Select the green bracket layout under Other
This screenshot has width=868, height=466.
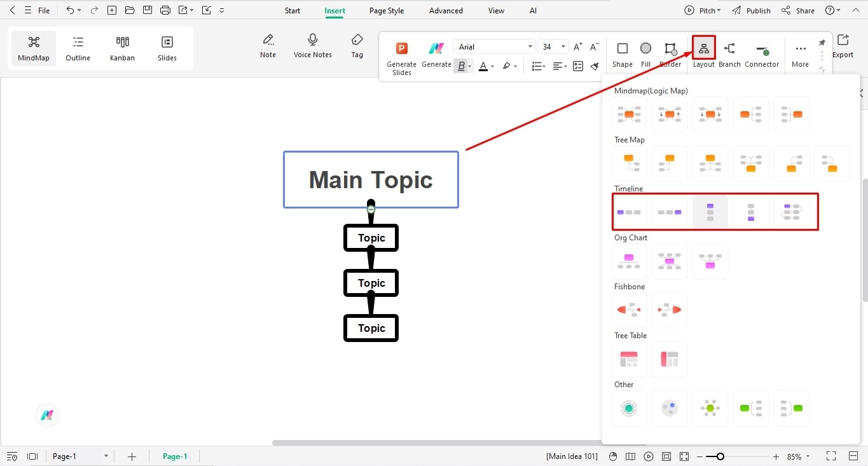click(751, 408)
